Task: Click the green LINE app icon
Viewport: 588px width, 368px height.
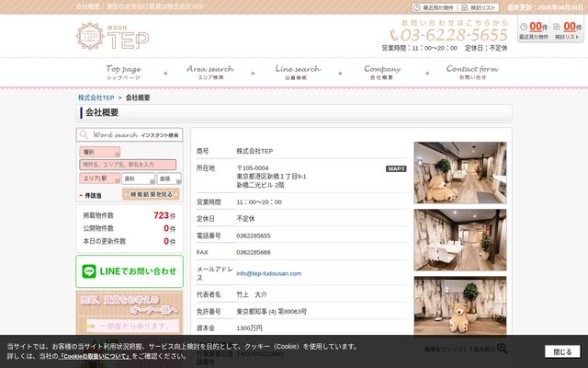Action: tap(89, 271)
